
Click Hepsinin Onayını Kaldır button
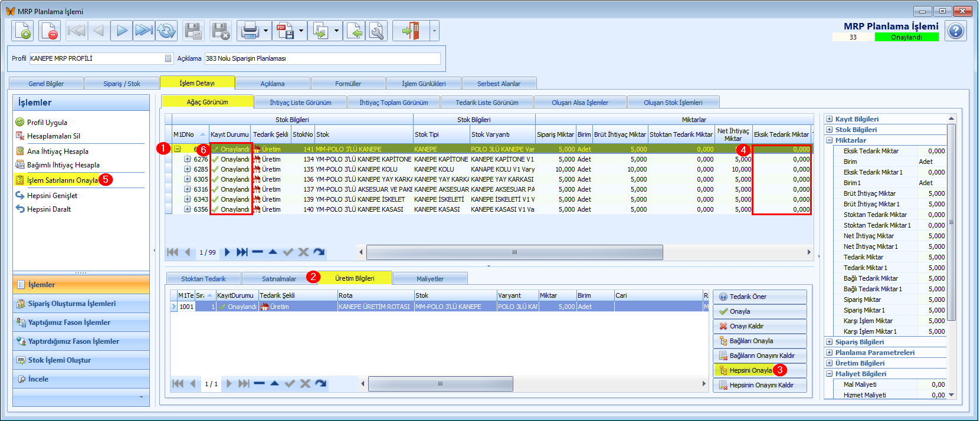coord(760,385)
